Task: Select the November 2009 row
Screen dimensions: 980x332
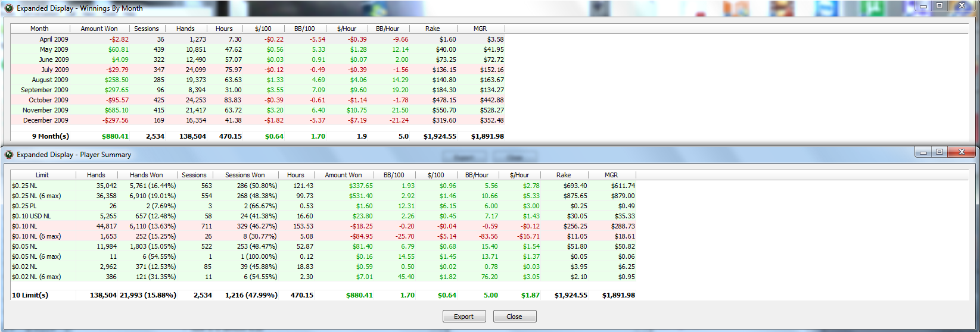Action: click(257, 110)
